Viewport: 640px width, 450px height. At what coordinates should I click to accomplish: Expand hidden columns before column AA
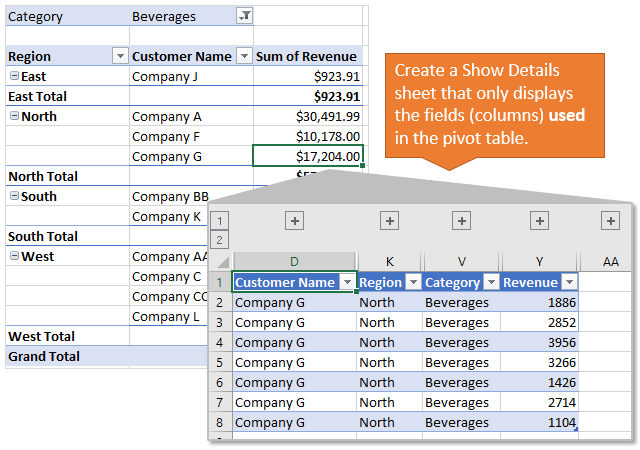coord(610,221)
